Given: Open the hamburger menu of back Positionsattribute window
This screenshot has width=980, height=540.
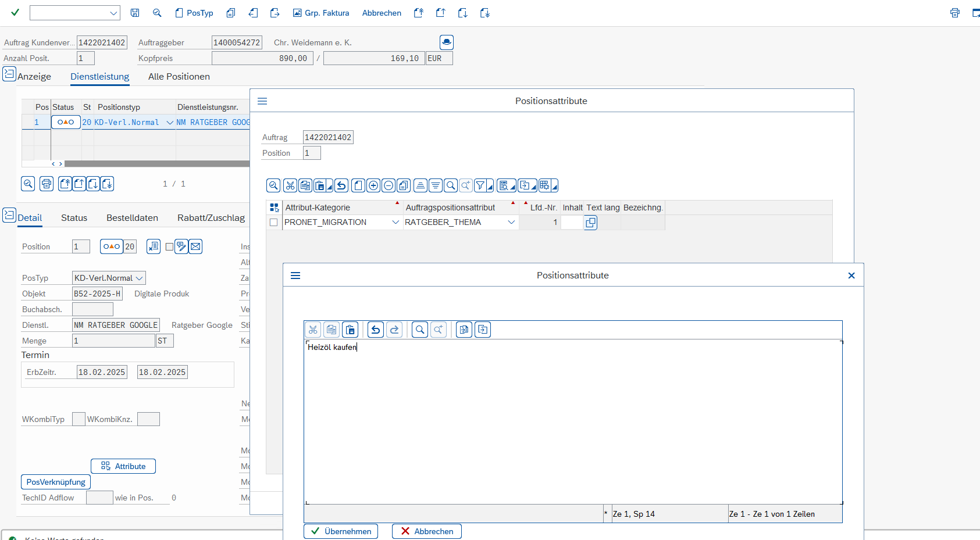Looking at the screenshot, I should click(262, 101).
